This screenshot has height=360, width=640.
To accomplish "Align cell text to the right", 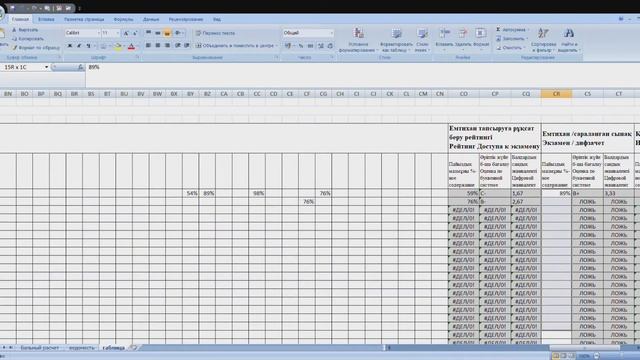I will click(x=167, y=46).
